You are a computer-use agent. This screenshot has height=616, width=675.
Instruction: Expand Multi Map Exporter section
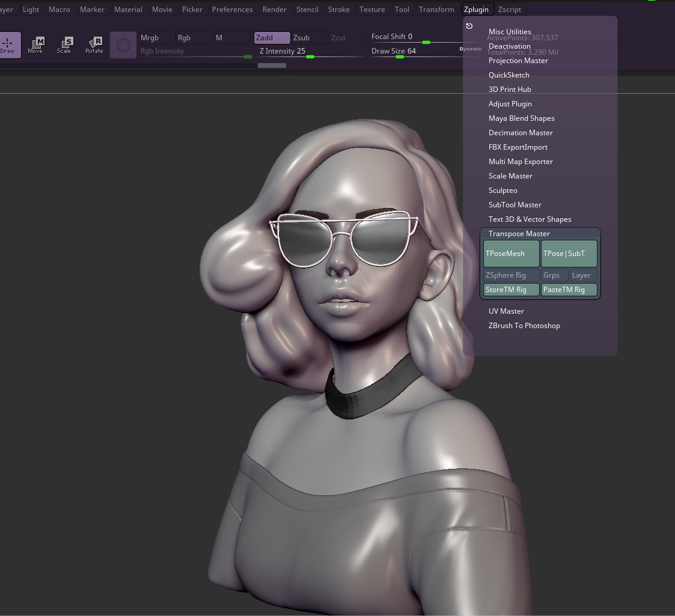pos(521,162)
